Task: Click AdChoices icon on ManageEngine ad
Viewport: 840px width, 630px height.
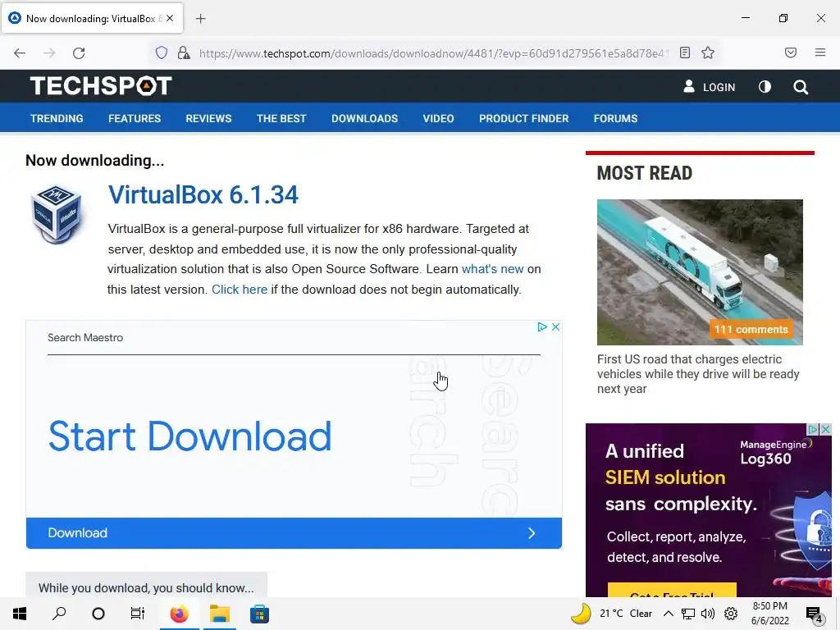Action: (x=813, y=429)
